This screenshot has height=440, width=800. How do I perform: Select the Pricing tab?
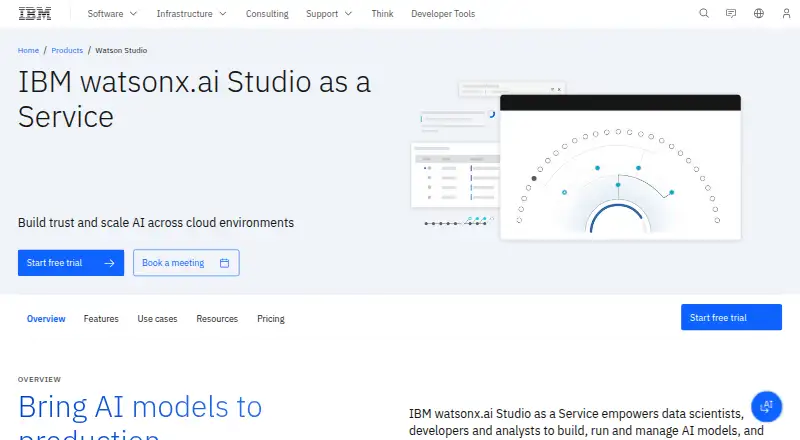271,319
